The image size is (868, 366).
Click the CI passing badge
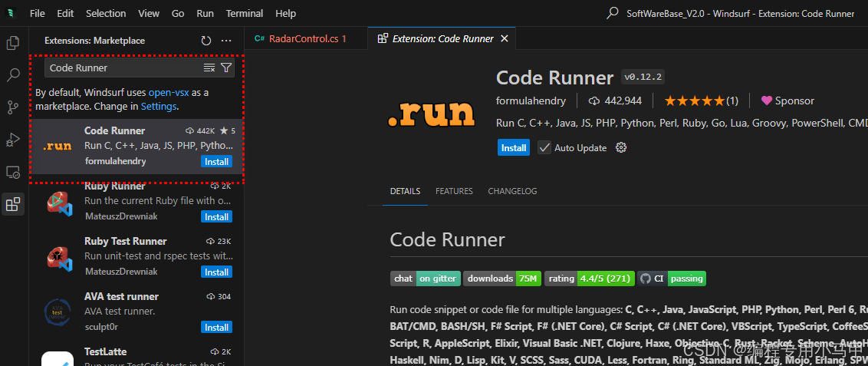tap(671, 279)
